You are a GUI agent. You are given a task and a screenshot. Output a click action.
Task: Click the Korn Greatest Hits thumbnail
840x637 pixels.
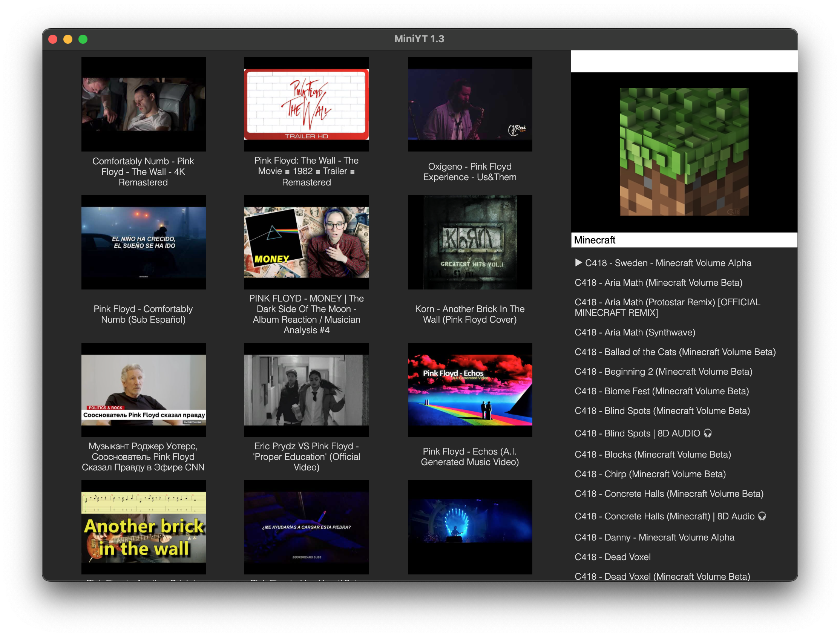click(x=470, y=242)
